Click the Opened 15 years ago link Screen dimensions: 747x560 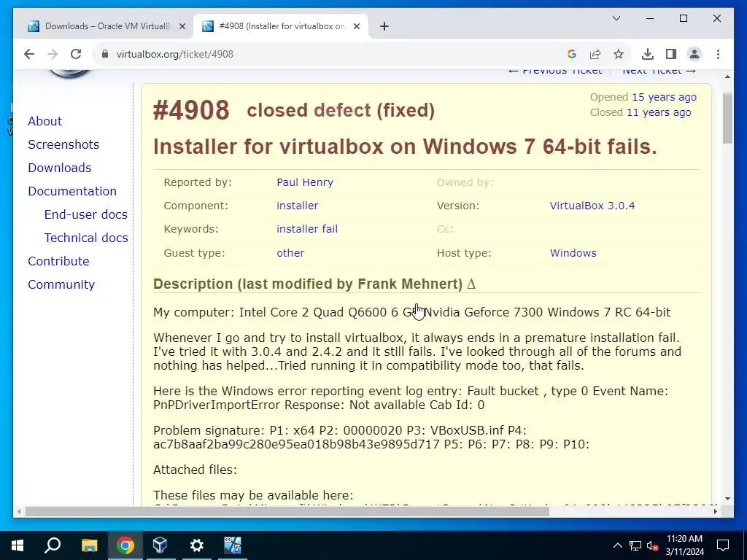point(664,97)
